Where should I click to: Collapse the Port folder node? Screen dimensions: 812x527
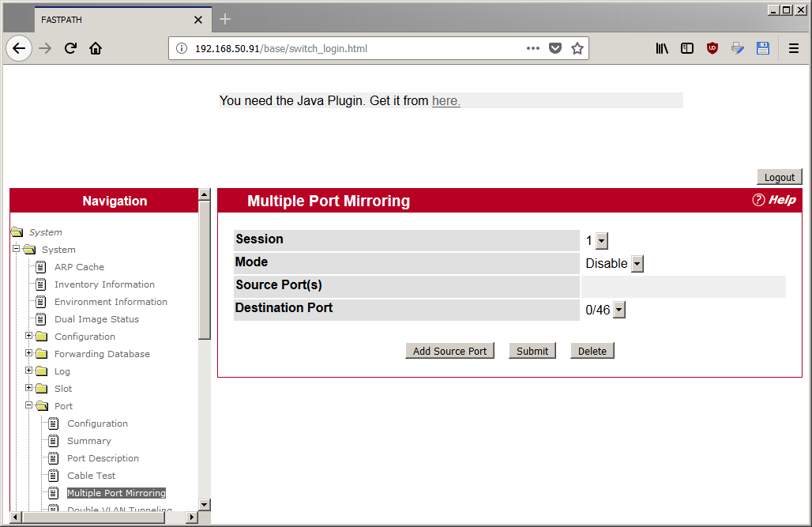29,405
